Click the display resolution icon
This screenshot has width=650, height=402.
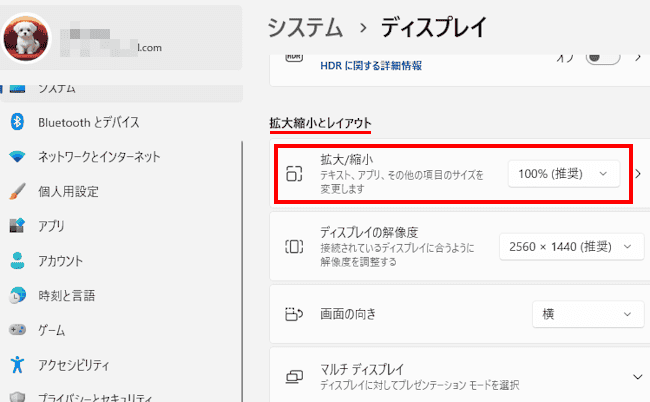(x=294, y=247)
